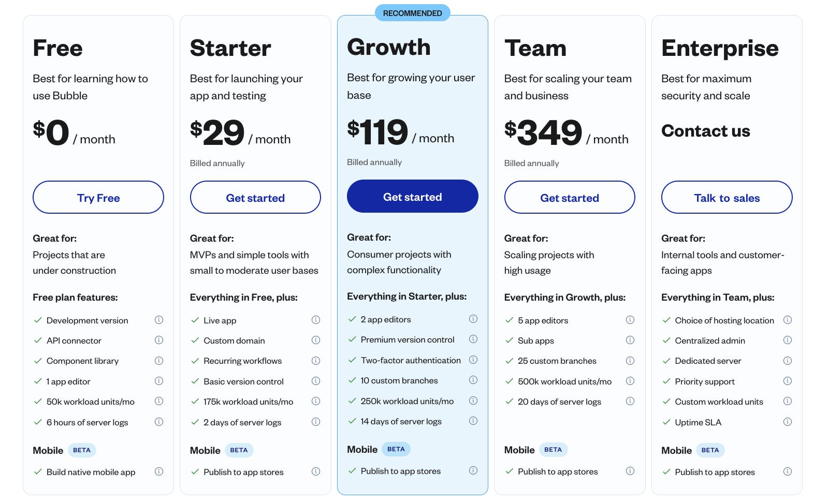Open info icon for Dedicated server
This screenshot has height=504, width=814.
[x=788, y=361]
